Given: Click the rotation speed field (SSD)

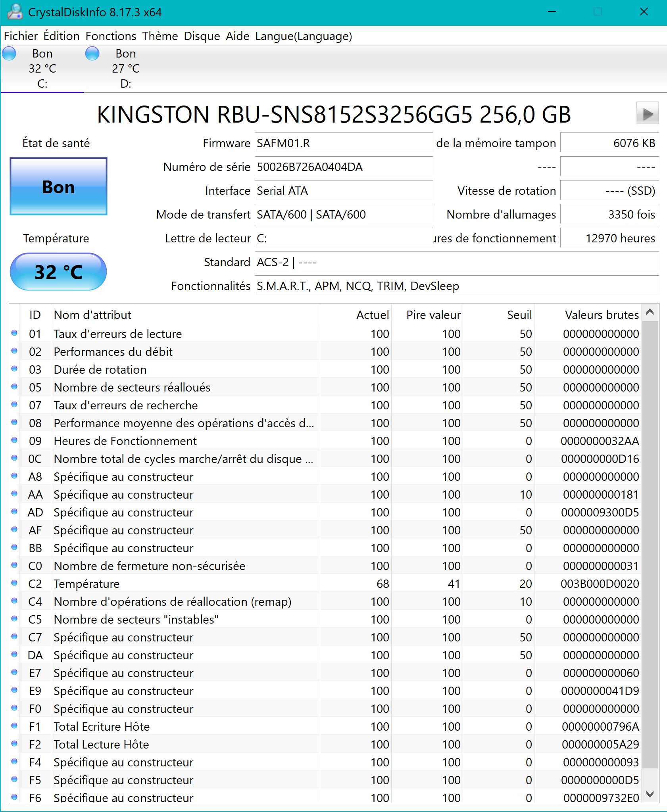Looking at the screenshot, I should (609, 190).
